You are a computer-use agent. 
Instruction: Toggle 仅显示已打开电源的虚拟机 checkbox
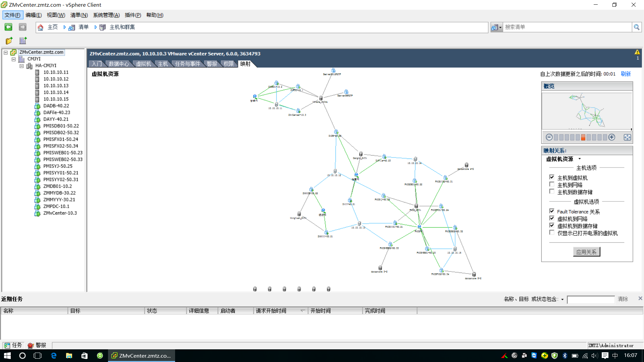pos(552,232)
